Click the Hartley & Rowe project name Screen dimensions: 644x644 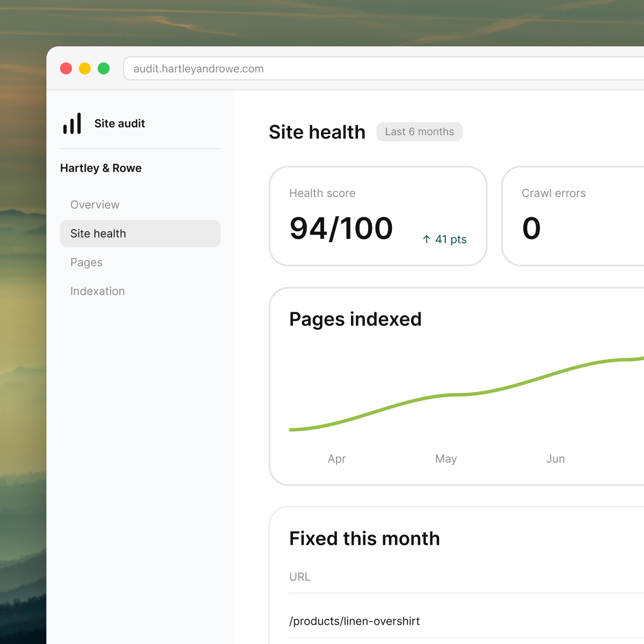(101, 169)
